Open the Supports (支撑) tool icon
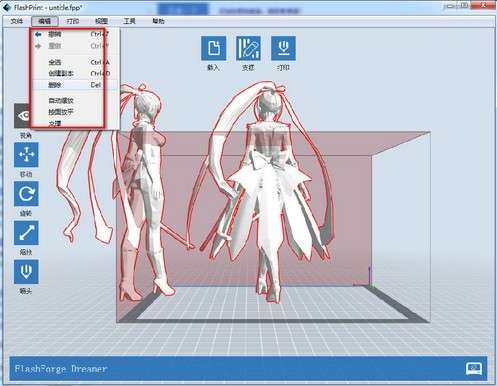The height and width of the screenshot is (386, 497). tap(248, 48)
